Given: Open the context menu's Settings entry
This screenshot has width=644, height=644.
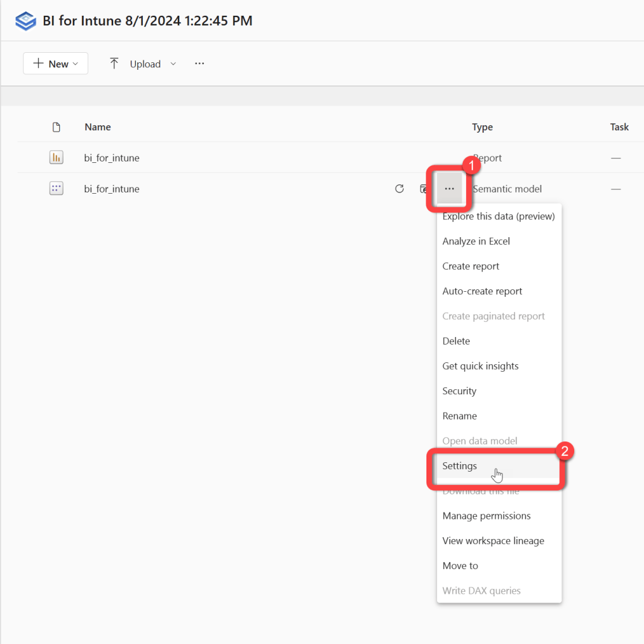Looking at the screenshot, I should (459, 465).
